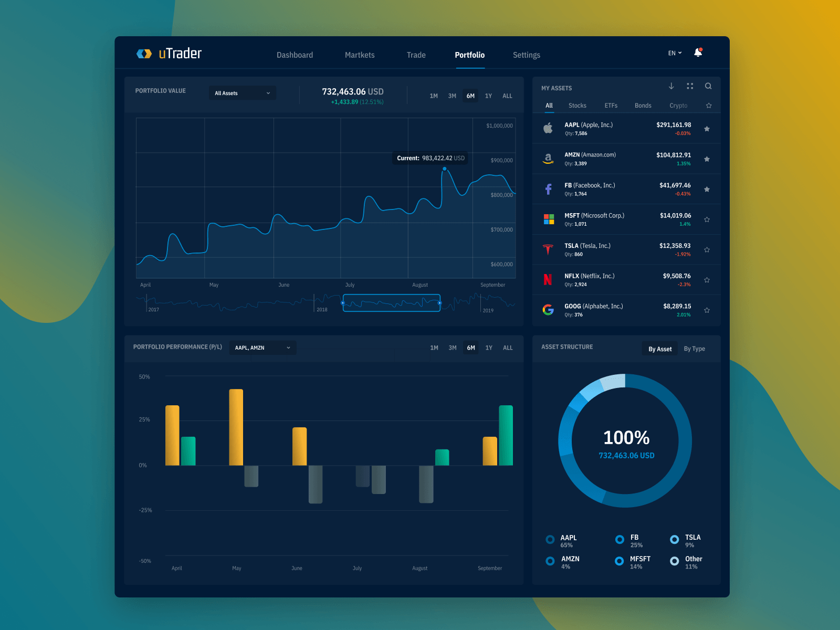Screen dimensions: 840x630
Task: Favorite NFLX using its star
Action: (707, 280)
